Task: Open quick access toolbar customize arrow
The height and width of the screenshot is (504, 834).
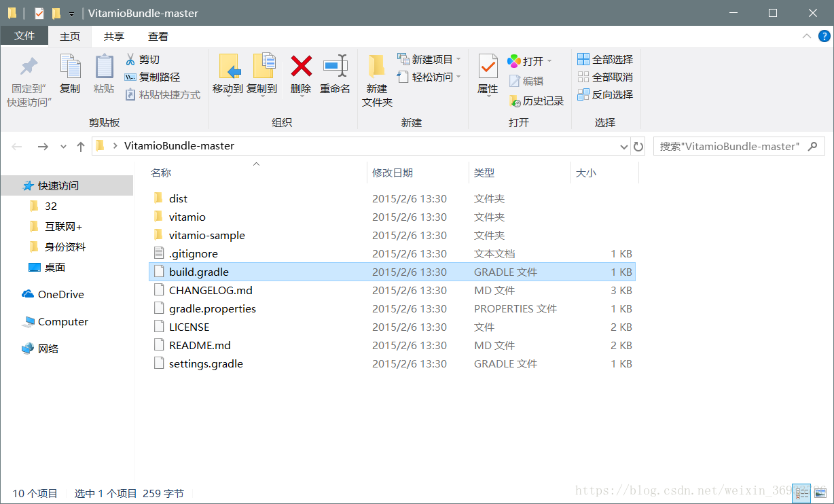Action: click(71, 14)
